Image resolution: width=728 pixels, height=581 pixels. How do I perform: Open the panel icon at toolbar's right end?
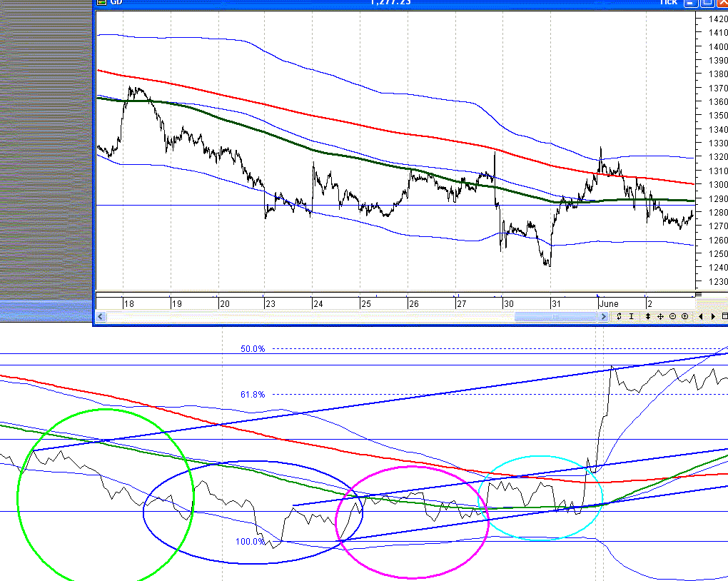[724, 316]
